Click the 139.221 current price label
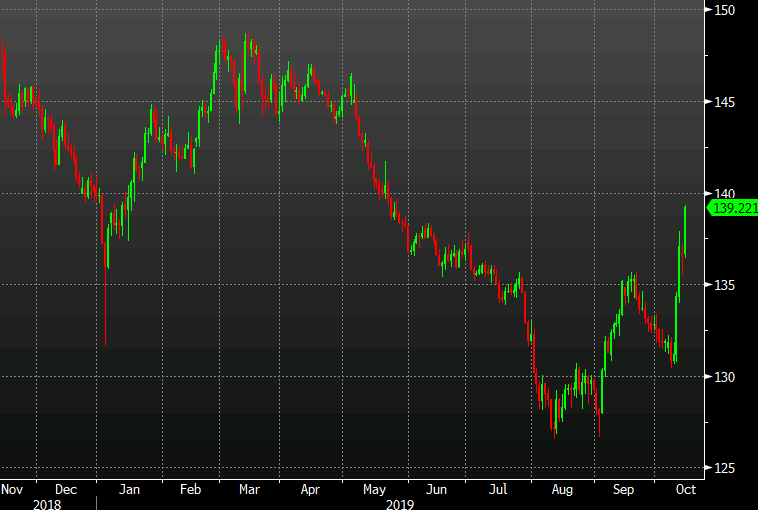Screen dimensions: 758x510 733,208
